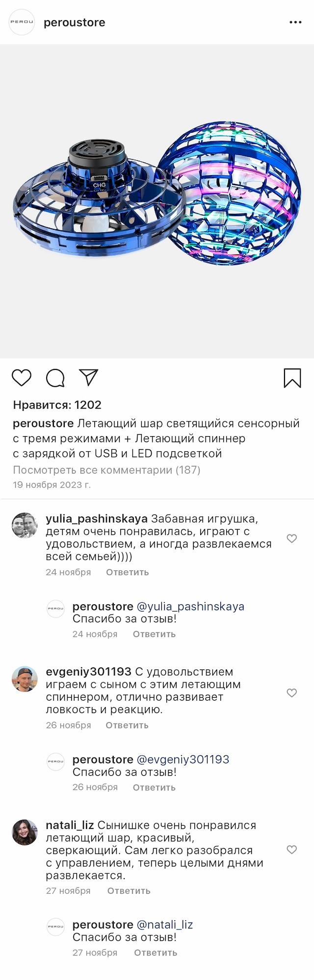The image size is (314, 980).
Task: Open the flying toy product image
Action: (x=157, y=201)
